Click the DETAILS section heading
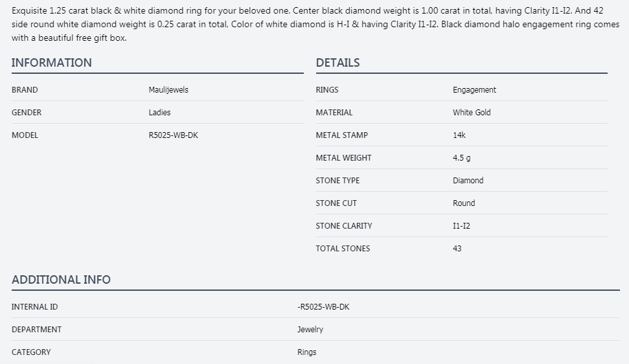Image resolution: width=629 pixels, height=364 pixels. point(337,63)
